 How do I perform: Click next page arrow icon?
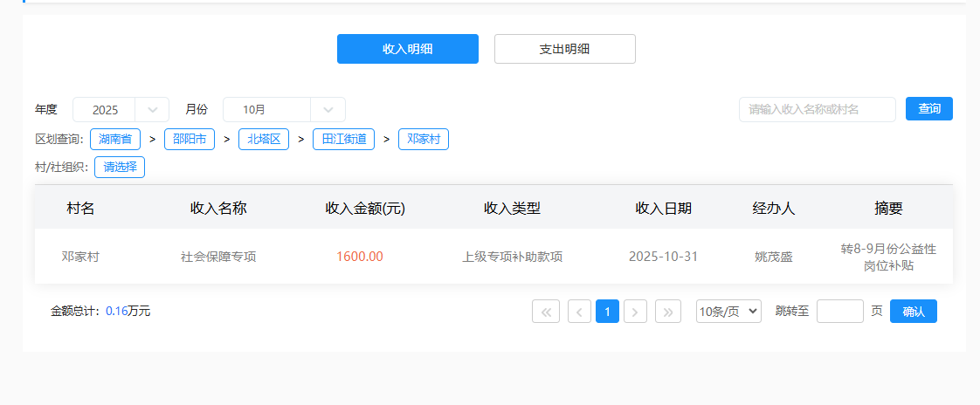coord(636,312)
